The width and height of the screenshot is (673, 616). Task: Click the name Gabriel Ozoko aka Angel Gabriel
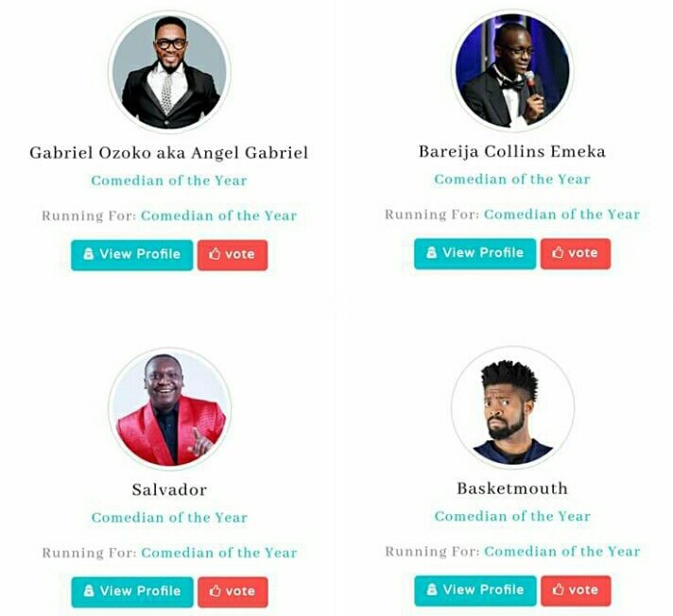169,153
